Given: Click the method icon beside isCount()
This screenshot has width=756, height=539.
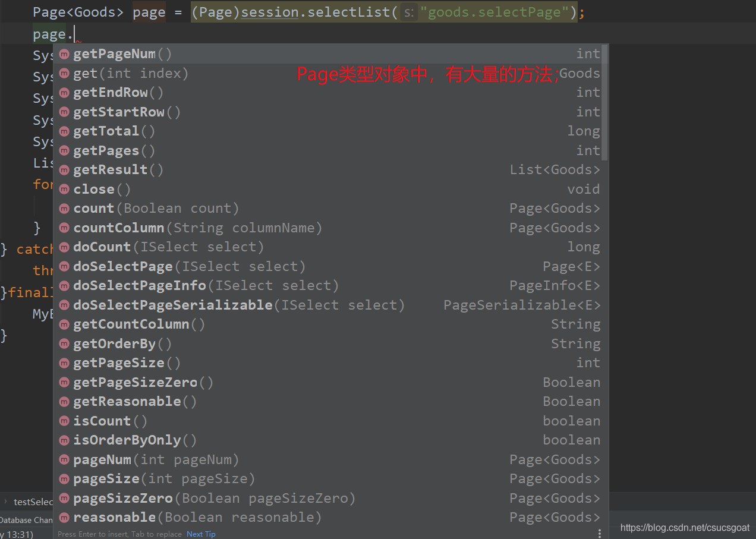Looking at the screenshot, I should (64, 421).
